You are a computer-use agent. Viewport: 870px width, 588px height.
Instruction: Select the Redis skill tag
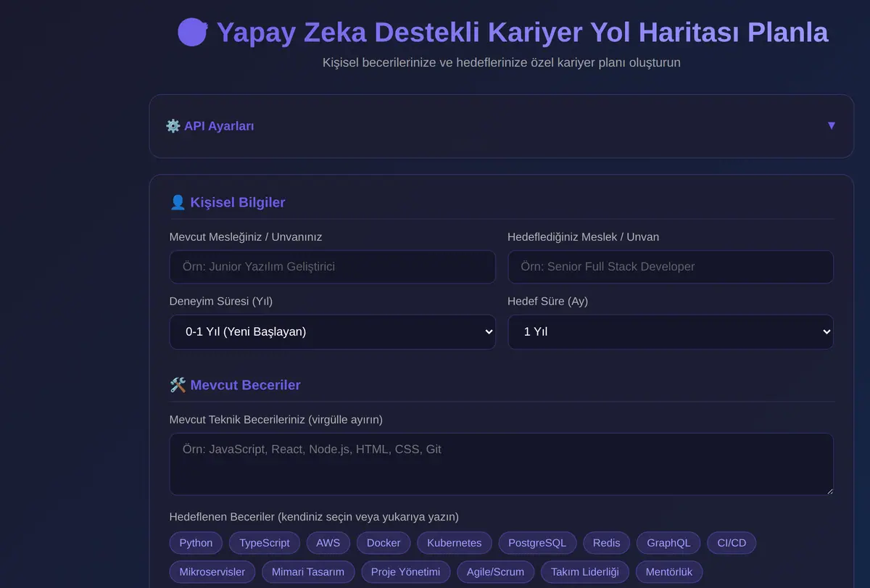tap(607, 543)
